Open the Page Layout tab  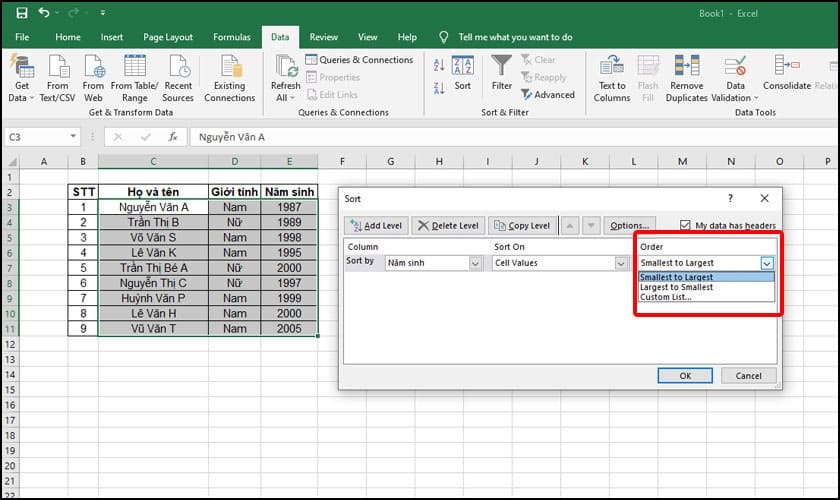167,37
